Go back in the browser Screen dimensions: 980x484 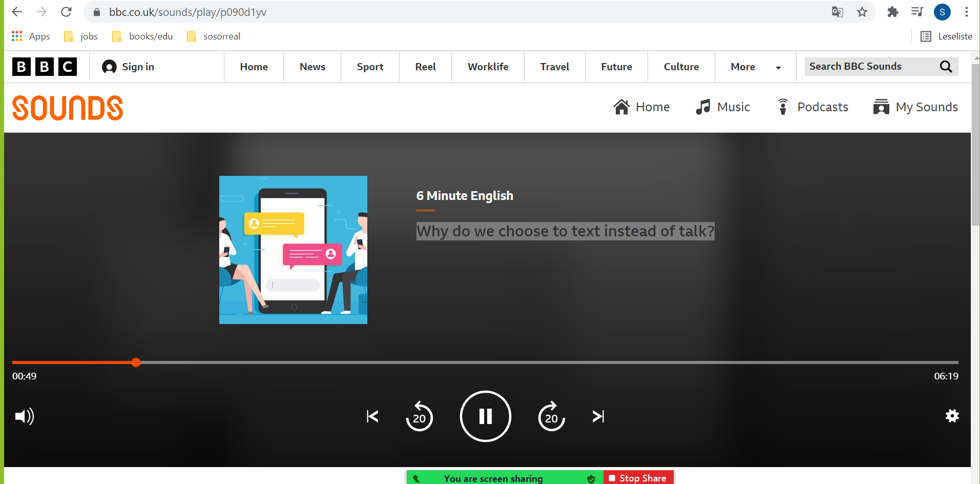click(17, 12)
